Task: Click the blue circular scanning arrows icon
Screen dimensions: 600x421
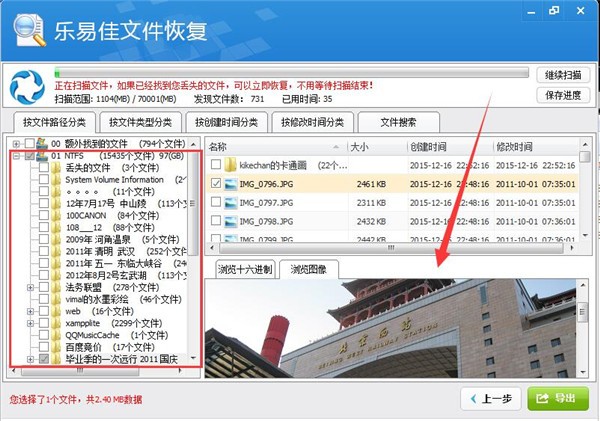Action: point(27,86)
